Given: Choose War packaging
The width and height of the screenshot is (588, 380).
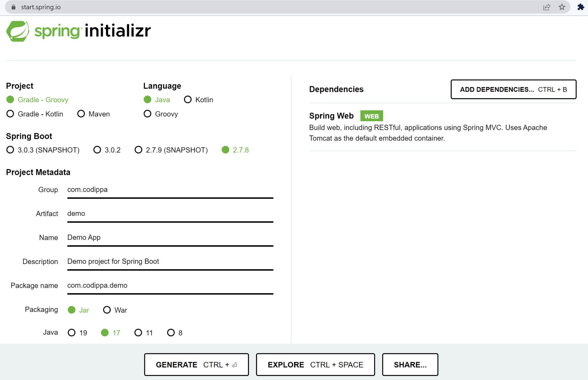Looking at the screenshot, I should point(107,310).
